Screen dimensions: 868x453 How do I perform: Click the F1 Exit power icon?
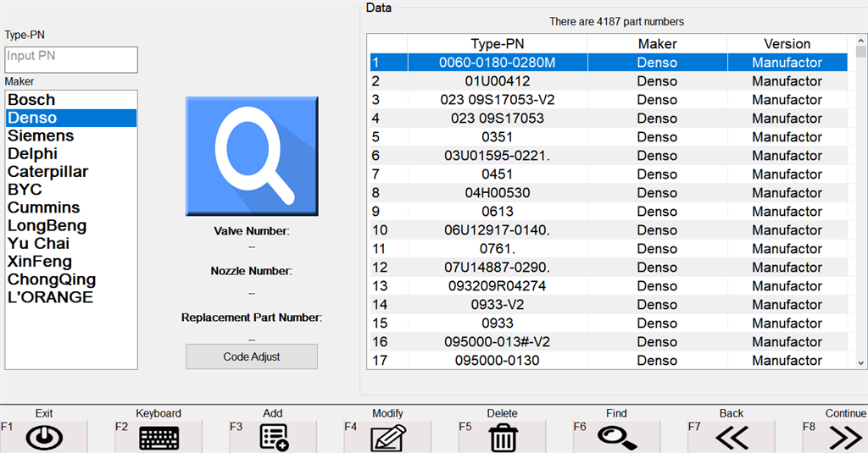pos(44,437)
